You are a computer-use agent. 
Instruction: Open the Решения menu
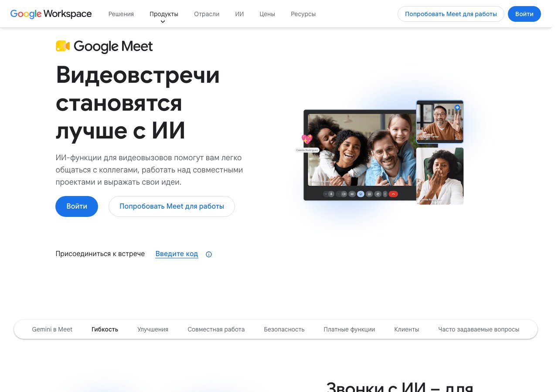click(x=121, y=14)
